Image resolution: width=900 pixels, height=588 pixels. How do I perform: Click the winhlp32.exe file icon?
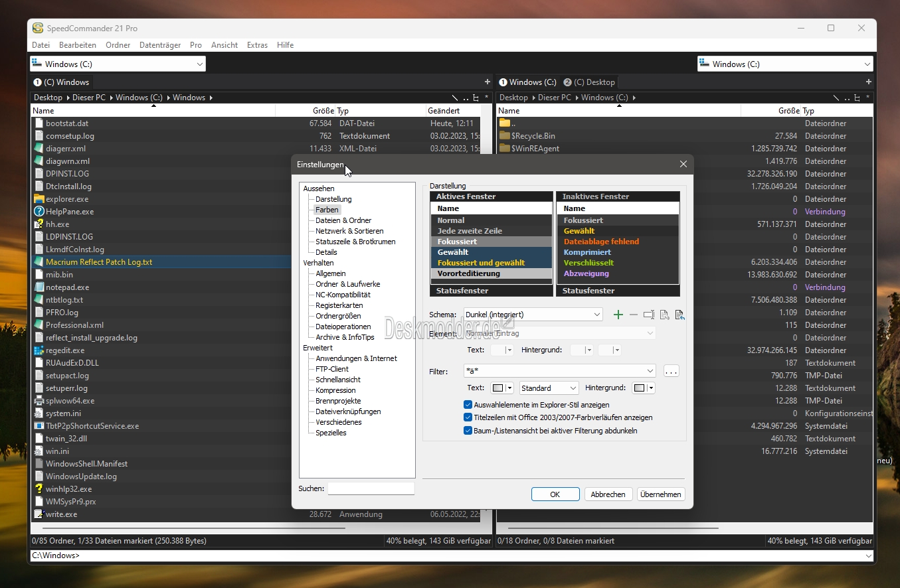(39, 489)
